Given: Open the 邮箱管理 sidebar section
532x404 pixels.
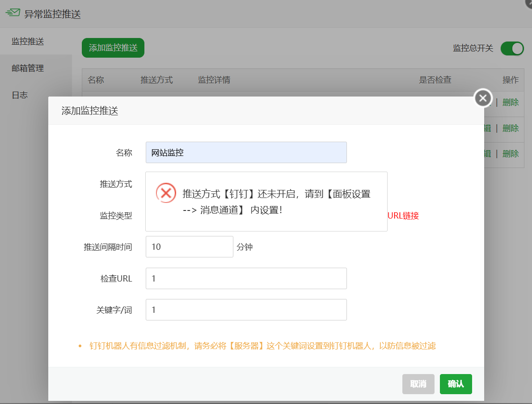Looking at the screenshot, I should tap(27, 68).
